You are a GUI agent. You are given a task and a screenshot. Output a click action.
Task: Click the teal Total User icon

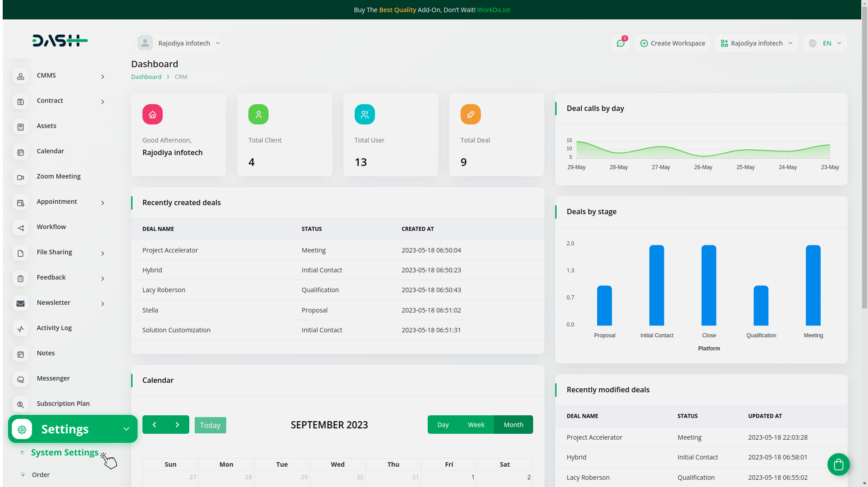[x=365, y=115]
